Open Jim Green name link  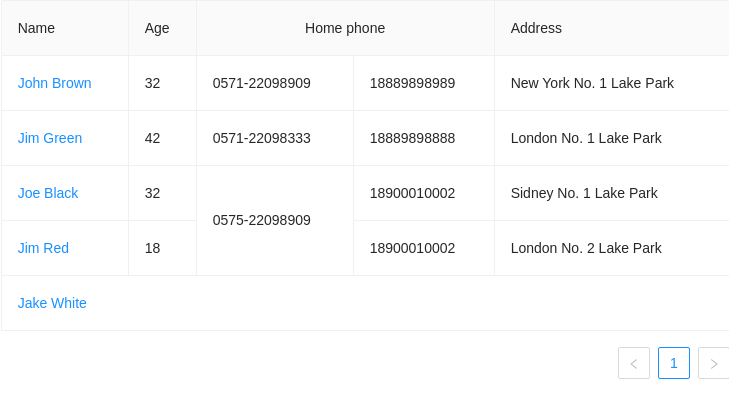pos(50,138)
